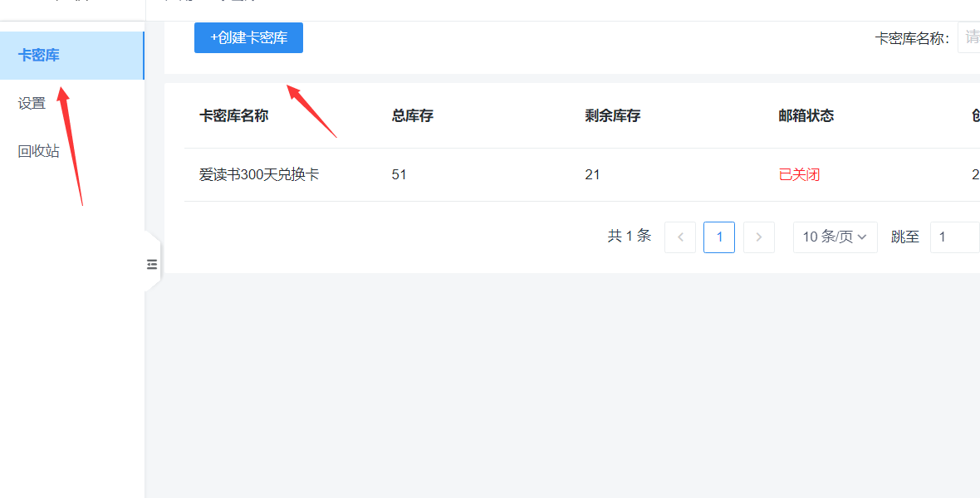
Task: Click the 总库存 column header
Action: pyautogui.click(x=413, y=115)
